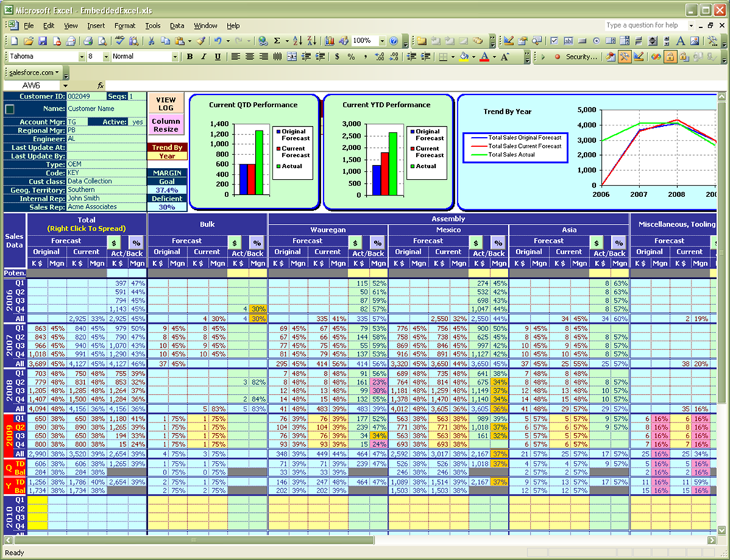
Task: Open the Name Box dropdown arrow beside AW6
Action: pyautogui.click(x=65, y=85)
